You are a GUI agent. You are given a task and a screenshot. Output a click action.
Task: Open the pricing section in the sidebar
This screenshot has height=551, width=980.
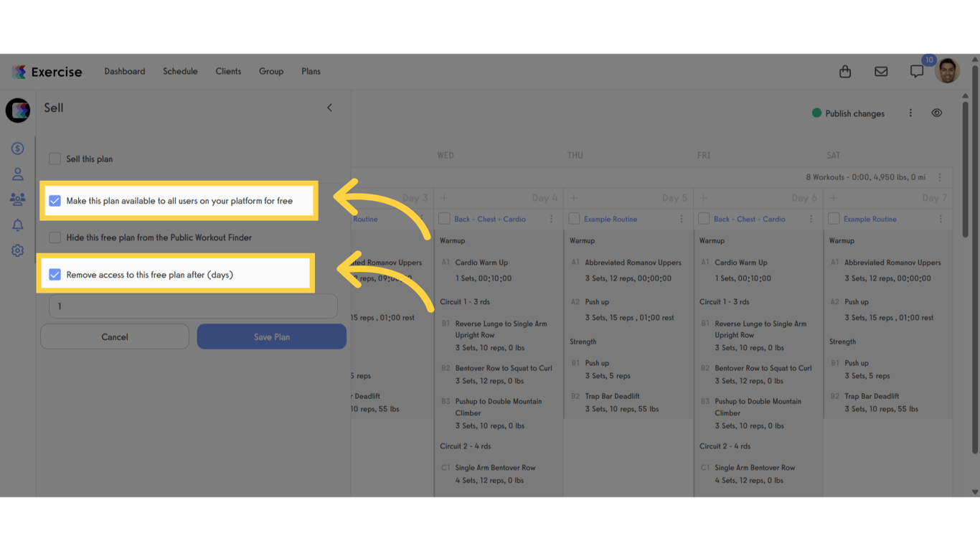point(17,148)
